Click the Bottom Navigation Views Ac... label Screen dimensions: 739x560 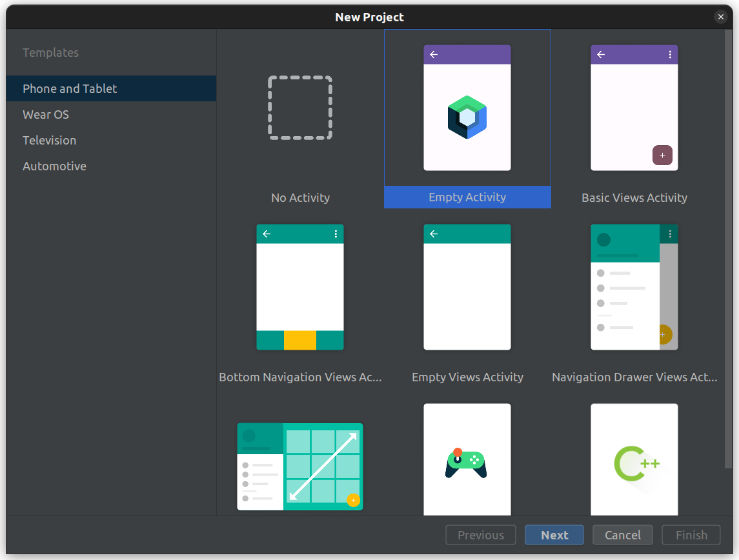(300, 377)
